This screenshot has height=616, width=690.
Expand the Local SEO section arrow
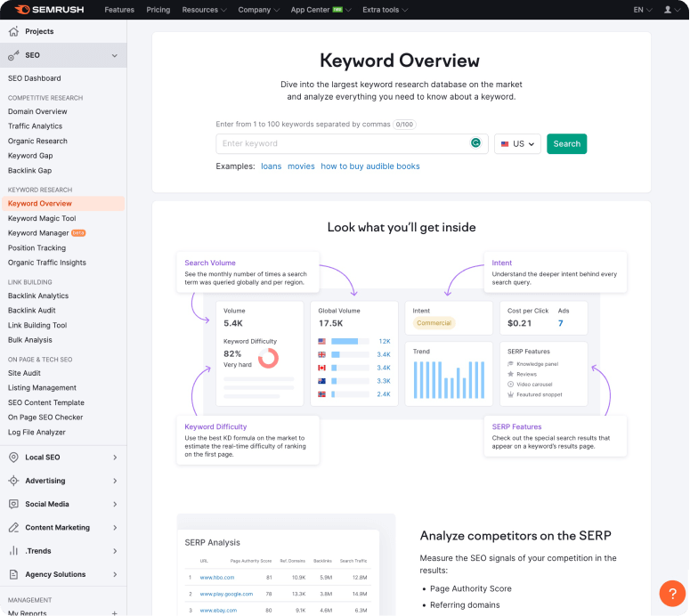[x=115, y=458]
